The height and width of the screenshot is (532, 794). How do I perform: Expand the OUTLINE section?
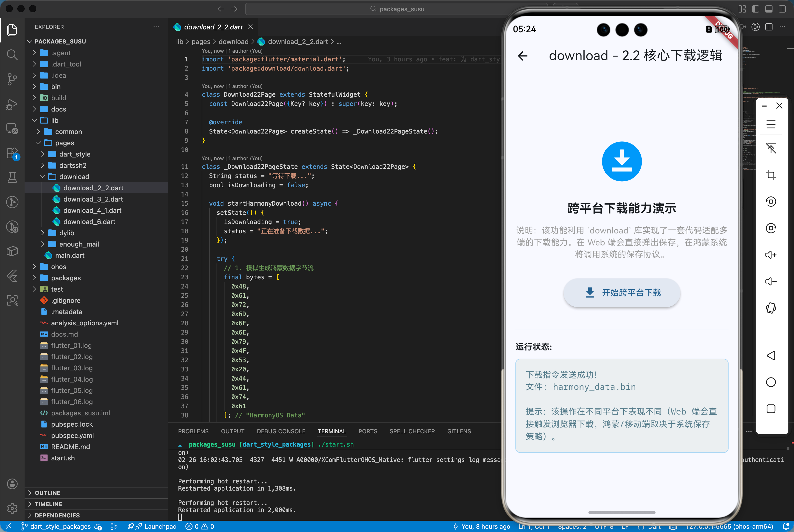48,493
